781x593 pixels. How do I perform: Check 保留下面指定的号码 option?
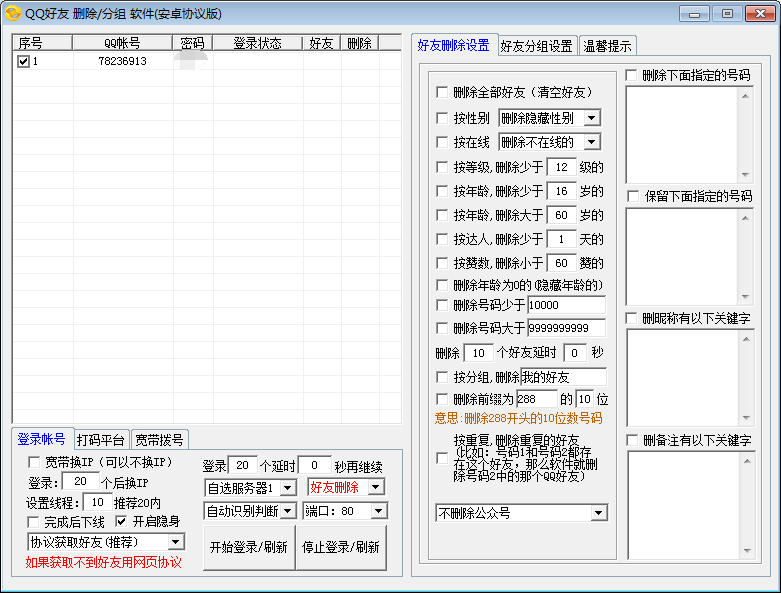[x=633, y=196]
